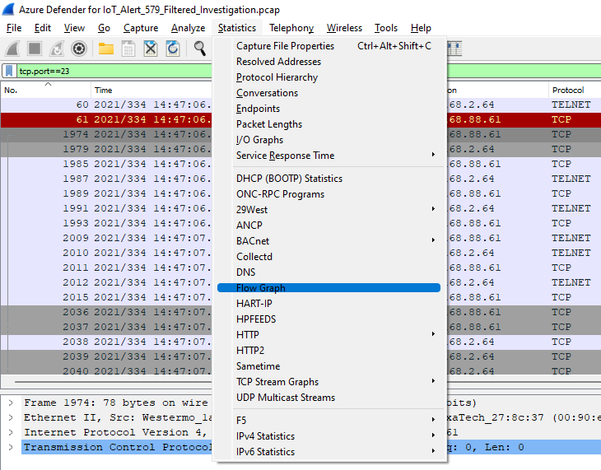601x470 pixels.
Task: Expand the Frame 1974 tree item
Action: click(11, 403)
